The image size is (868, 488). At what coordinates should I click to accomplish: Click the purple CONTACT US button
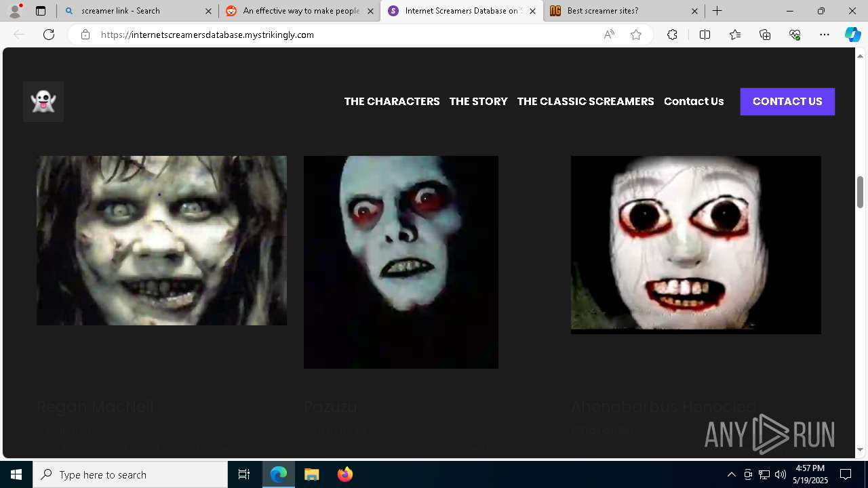(x=787, y=102)
